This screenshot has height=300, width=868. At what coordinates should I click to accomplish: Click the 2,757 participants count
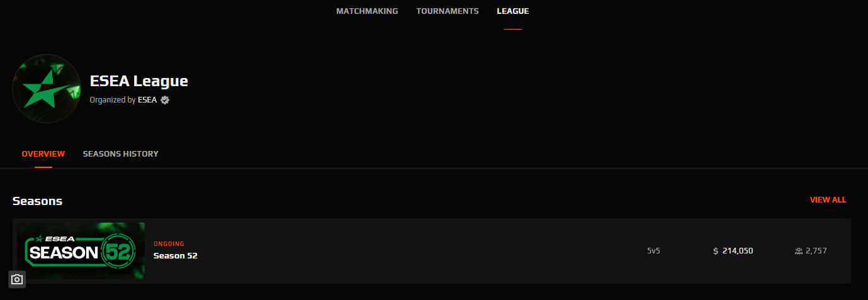coord(816,251)
